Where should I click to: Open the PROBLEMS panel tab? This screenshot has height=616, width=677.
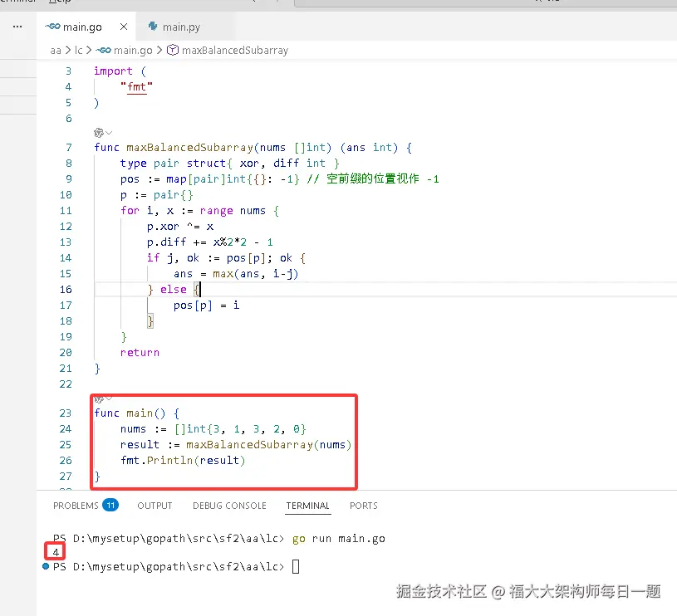76,506
